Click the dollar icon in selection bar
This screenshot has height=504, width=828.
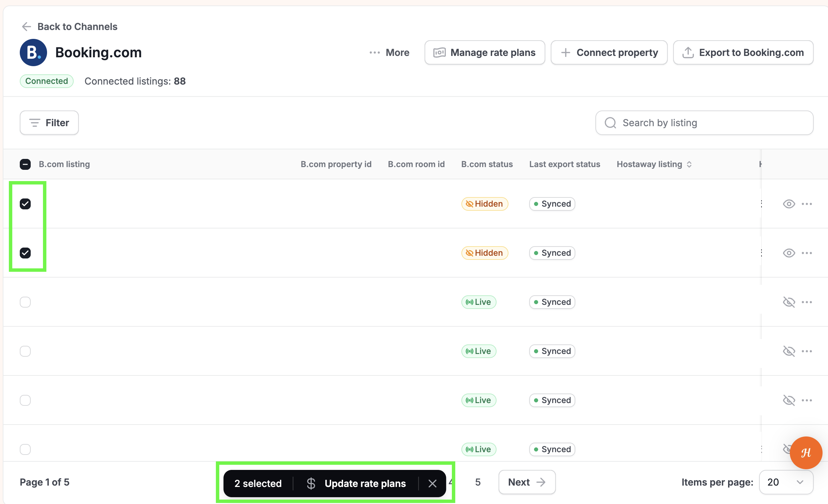click(311, 484)
